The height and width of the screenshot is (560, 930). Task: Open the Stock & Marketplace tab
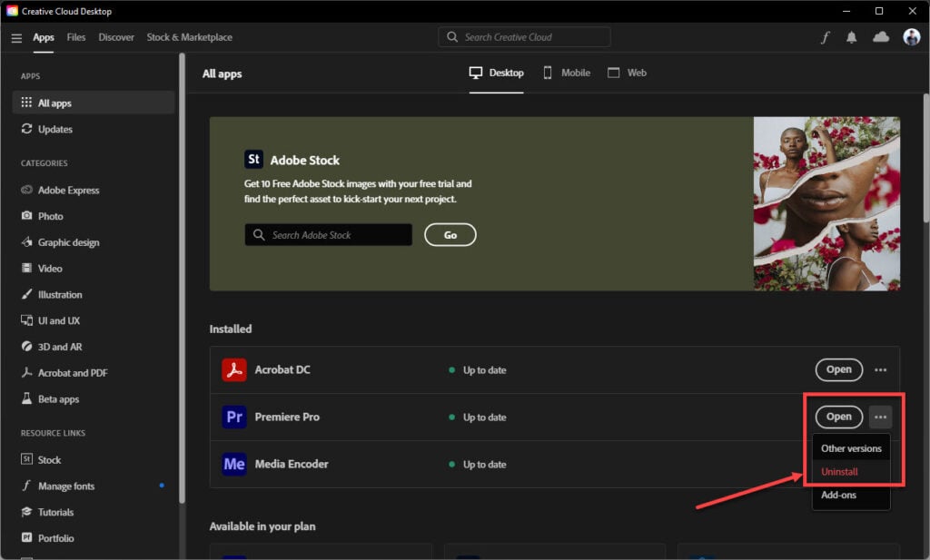[x=189, y=37]
